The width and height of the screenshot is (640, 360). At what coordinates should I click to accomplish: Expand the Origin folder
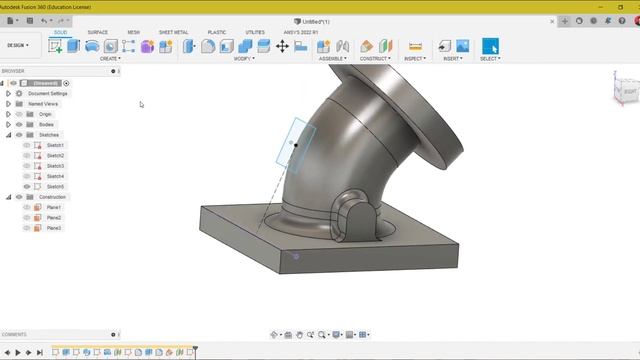[x=8, y=114]
